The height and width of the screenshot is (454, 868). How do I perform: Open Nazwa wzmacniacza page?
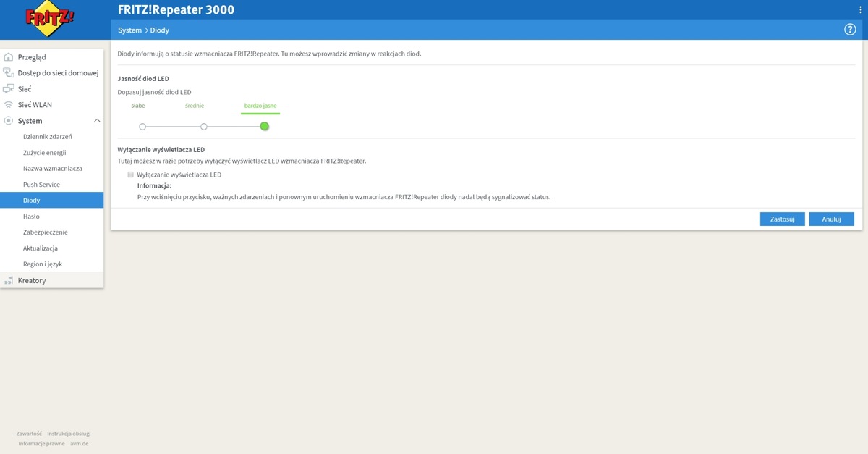52,169
